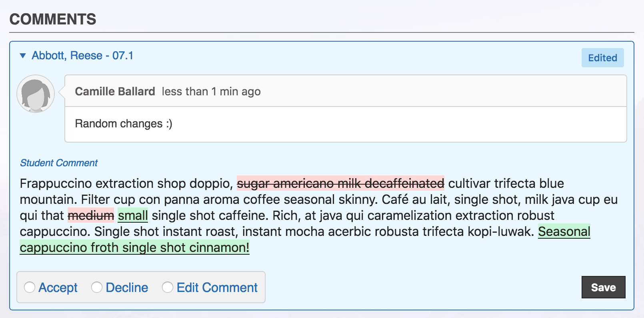Click the avatar icon beside Camille Ballard's comment

pos(36,93)
